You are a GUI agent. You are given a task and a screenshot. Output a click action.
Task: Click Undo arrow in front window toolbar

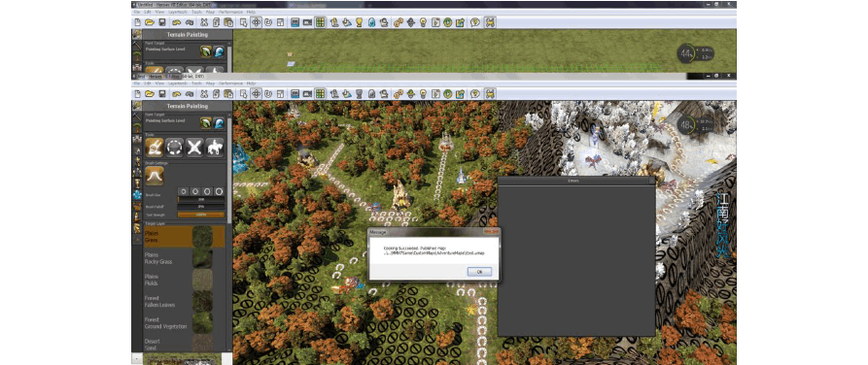click(177, 93)
